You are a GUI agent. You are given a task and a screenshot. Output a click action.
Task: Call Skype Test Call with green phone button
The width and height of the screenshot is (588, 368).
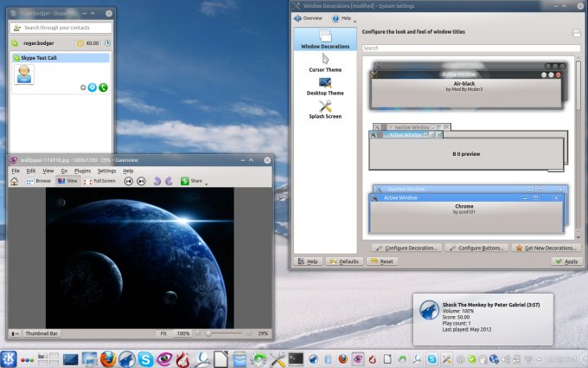tap(104, 87)
